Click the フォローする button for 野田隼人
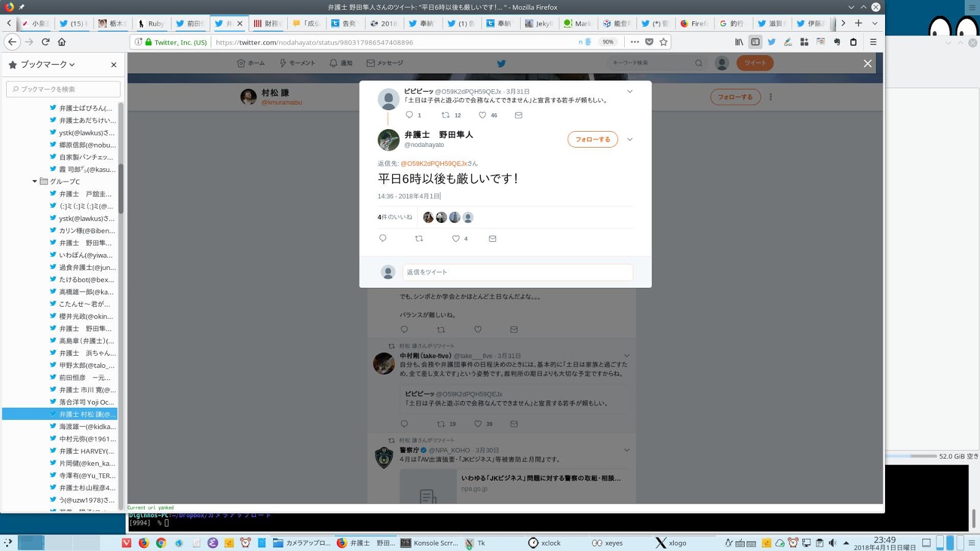The image size is (980, 551). point(592,140)
